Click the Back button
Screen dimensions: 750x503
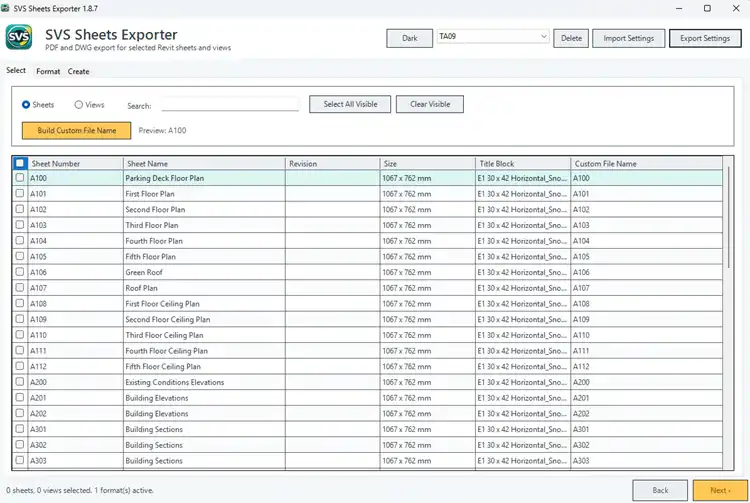tap(660, 491)
